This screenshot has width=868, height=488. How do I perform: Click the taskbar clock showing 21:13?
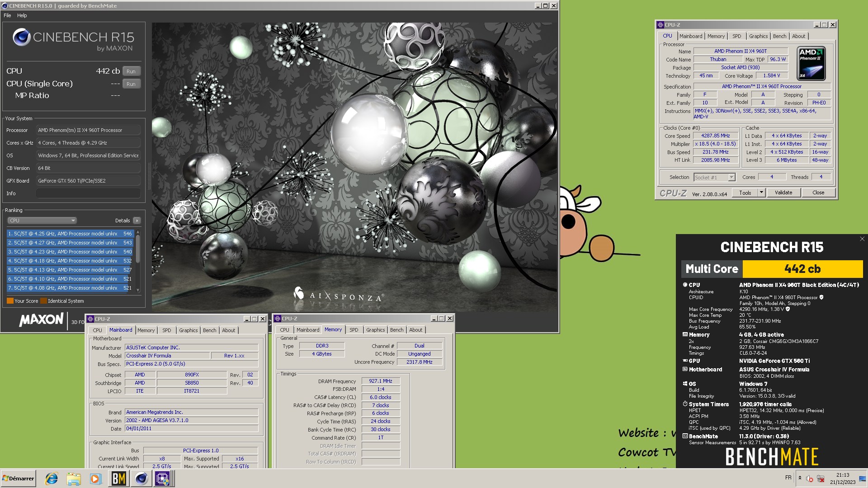[842, 478]
